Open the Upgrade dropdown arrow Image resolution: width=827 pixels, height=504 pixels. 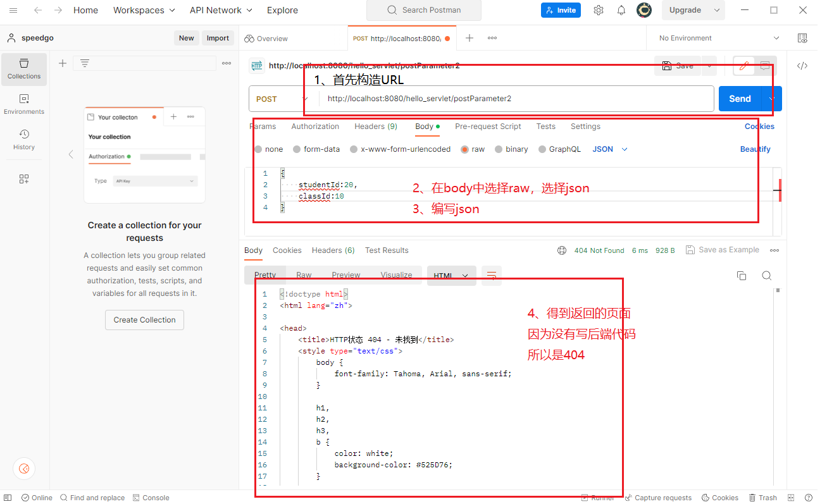point(717,10)
